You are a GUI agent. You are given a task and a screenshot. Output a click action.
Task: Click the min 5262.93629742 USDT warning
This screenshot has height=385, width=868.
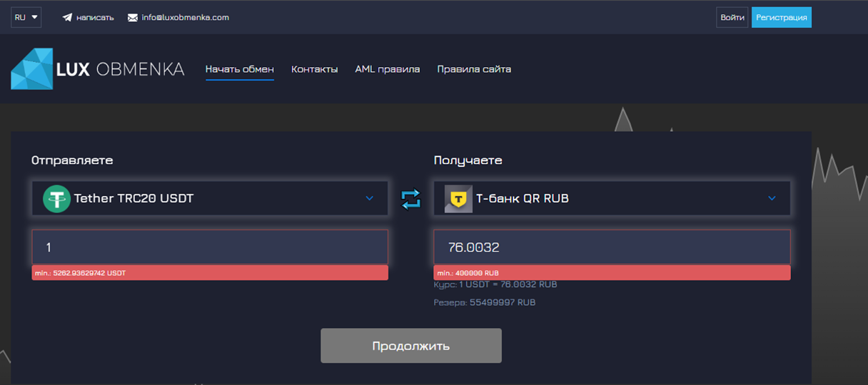(x=210, y=273)
